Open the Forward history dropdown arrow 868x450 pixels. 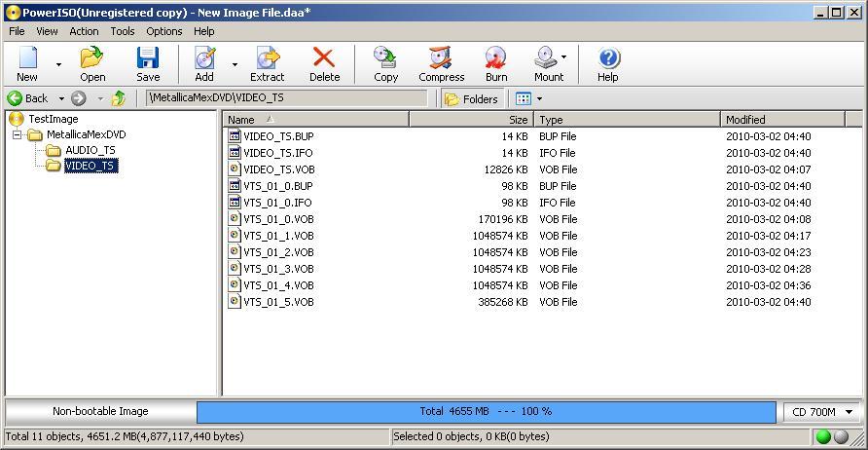101,99
